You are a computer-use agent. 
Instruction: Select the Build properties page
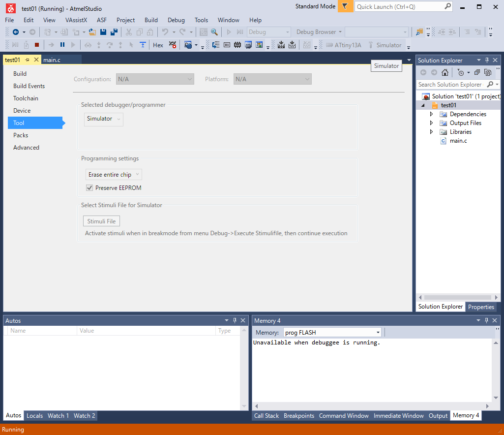point(20,74)
